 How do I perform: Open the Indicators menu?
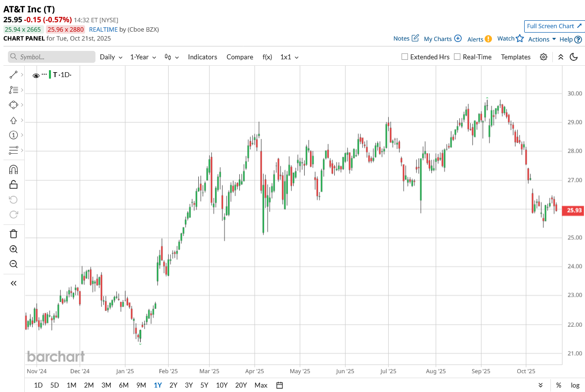tap(203, 57)
